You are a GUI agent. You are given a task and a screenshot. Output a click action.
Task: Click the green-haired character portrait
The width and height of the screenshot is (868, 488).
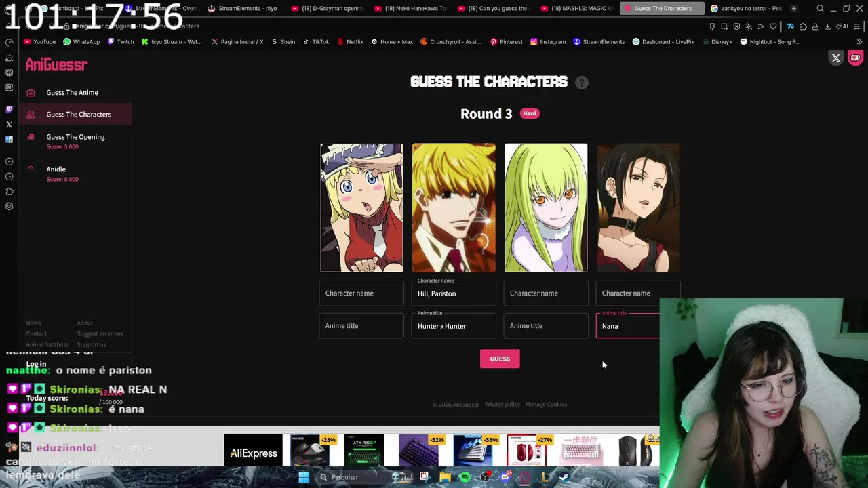coord(546,207)
